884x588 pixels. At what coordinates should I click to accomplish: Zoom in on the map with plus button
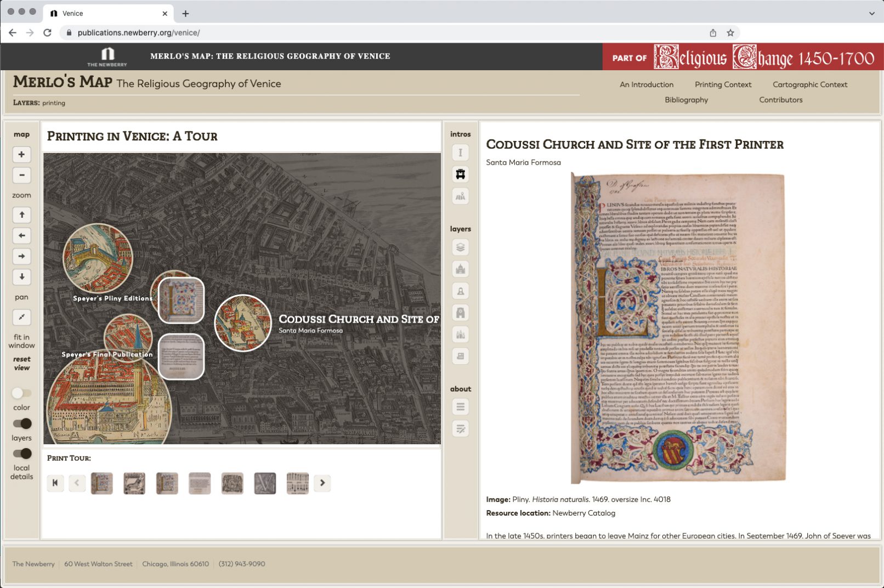tap(21, 155)
